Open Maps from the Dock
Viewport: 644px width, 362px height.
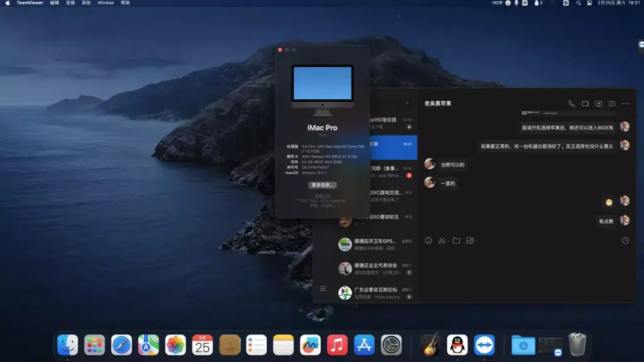pyautogui.click(x=148, y=345)
